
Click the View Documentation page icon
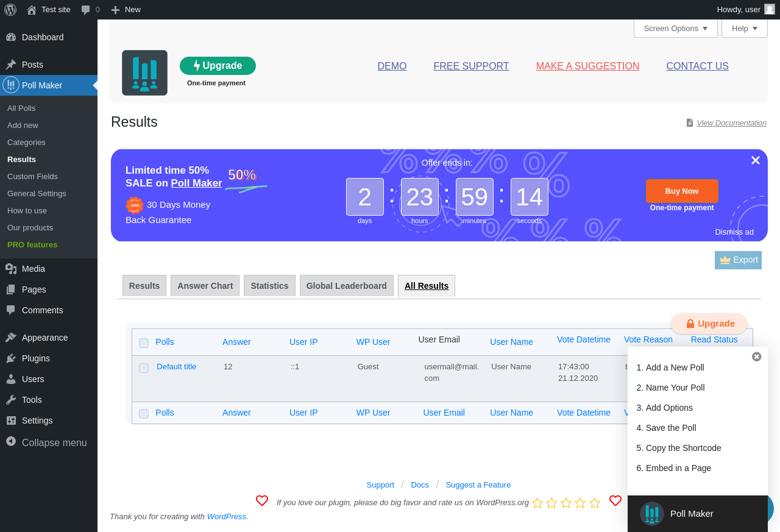[x=690, y=122]
